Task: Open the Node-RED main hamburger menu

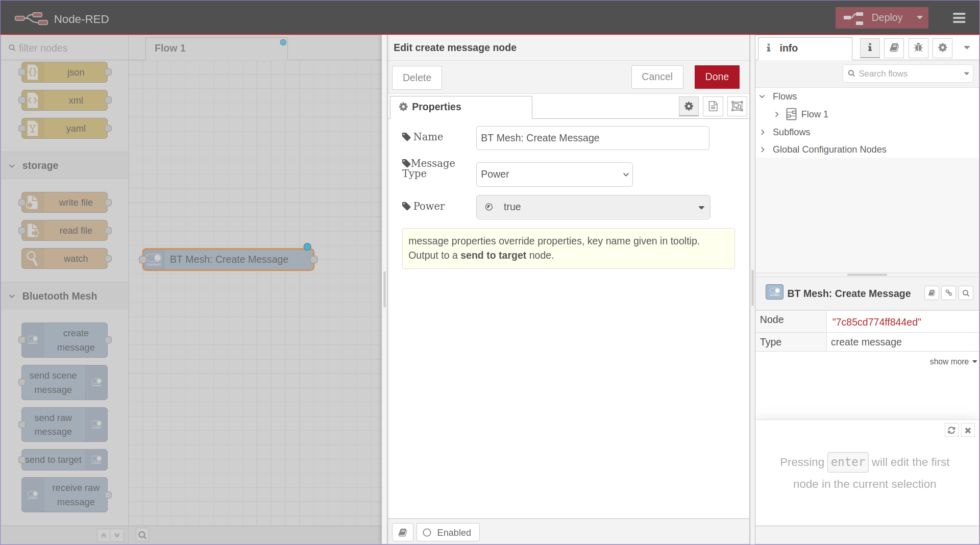Action: pos(959,17)
